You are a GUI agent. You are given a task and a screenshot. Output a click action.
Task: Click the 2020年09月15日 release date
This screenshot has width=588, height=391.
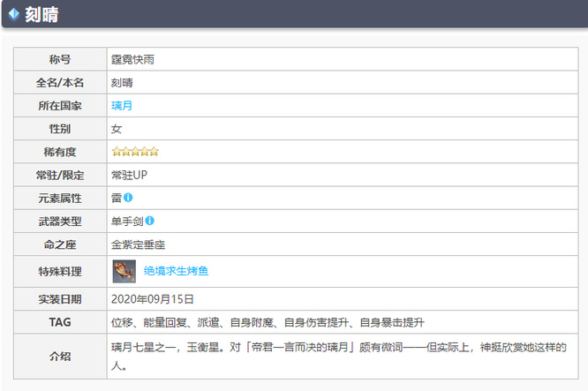click(153, 299)
